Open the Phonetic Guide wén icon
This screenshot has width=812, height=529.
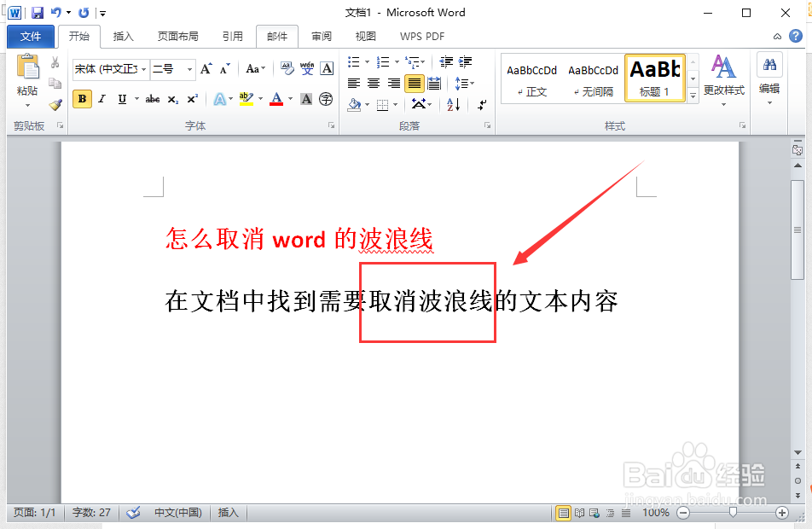(x=306, y=68)
